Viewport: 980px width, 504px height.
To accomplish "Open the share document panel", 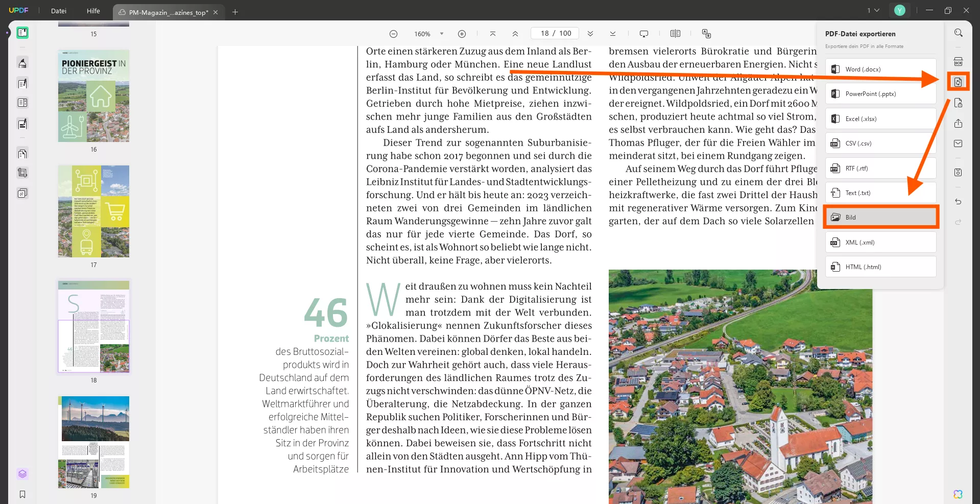I will pyautogui.click(x=959, y=124).
